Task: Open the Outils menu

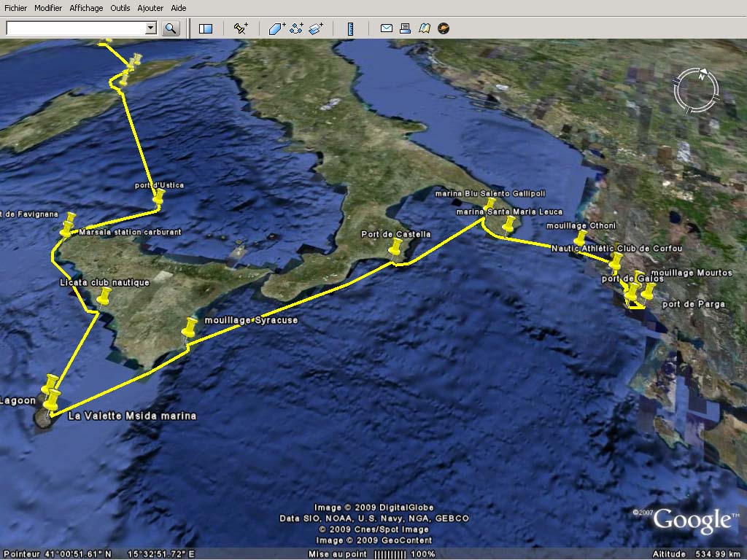Action: pos(120,8)
